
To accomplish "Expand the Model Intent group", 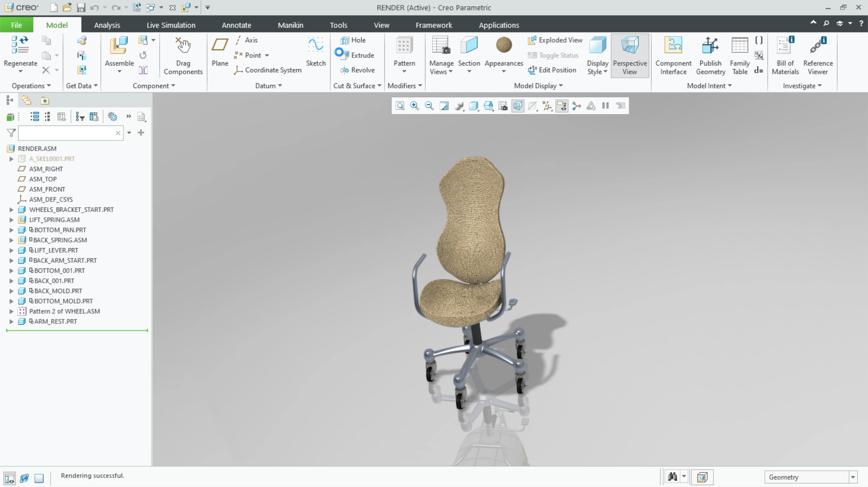I will pyautogui.click(x=709, y=86).
